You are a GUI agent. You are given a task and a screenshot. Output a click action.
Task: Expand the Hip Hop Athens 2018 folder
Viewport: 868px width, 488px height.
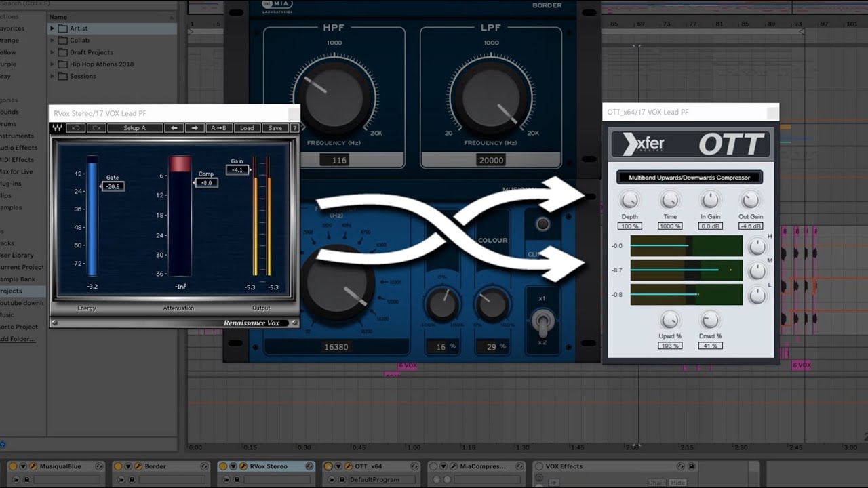point(52,64)
